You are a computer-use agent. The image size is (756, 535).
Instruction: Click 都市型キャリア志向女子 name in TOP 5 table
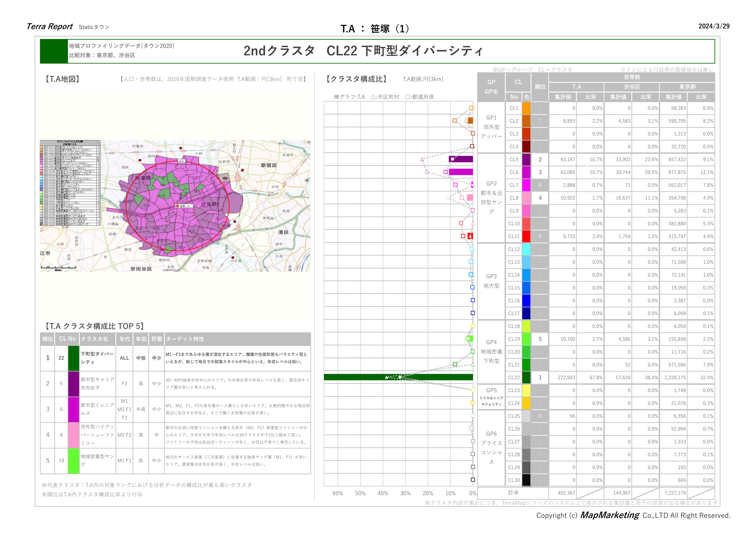pos(98,384)
